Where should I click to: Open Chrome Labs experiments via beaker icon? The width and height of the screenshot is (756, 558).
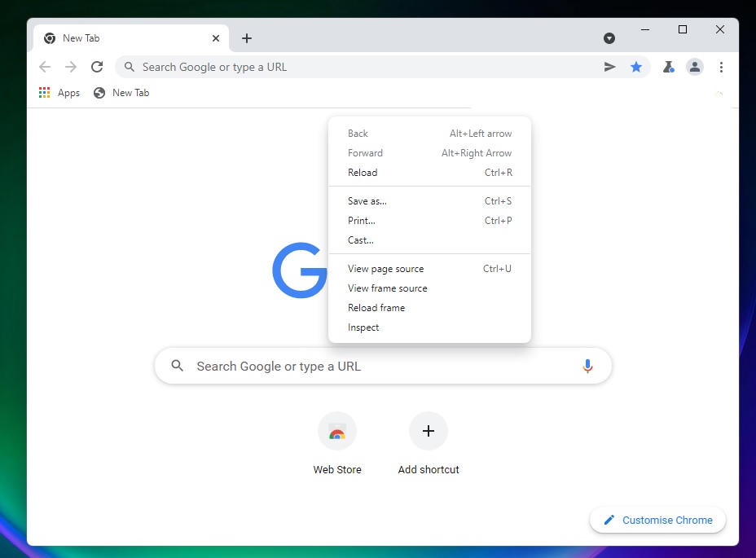click(669, 67)
